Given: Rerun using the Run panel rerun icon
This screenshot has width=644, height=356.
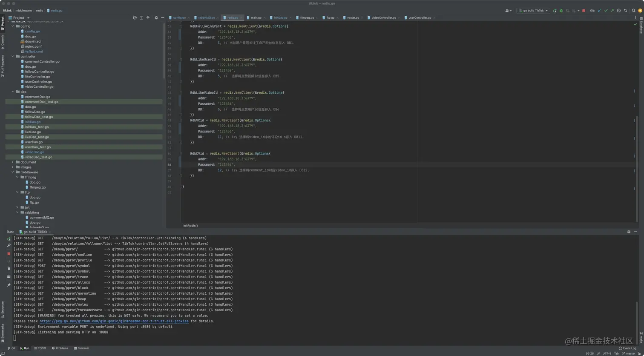Looking at the screenshot, I should click(x=9, y=239).
